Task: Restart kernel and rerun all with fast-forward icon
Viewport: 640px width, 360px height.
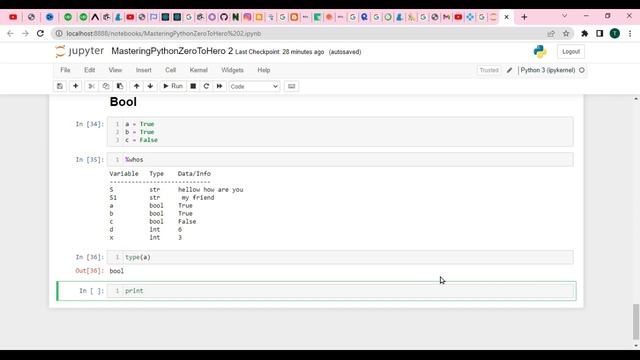Action: coord(220,86)
